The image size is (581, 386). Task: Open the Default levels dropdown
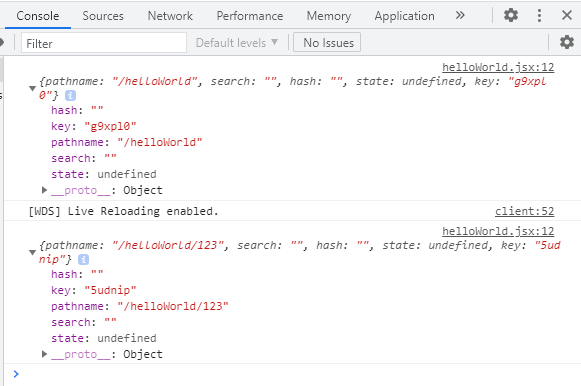pyautogui.click(x=237, y=43)
